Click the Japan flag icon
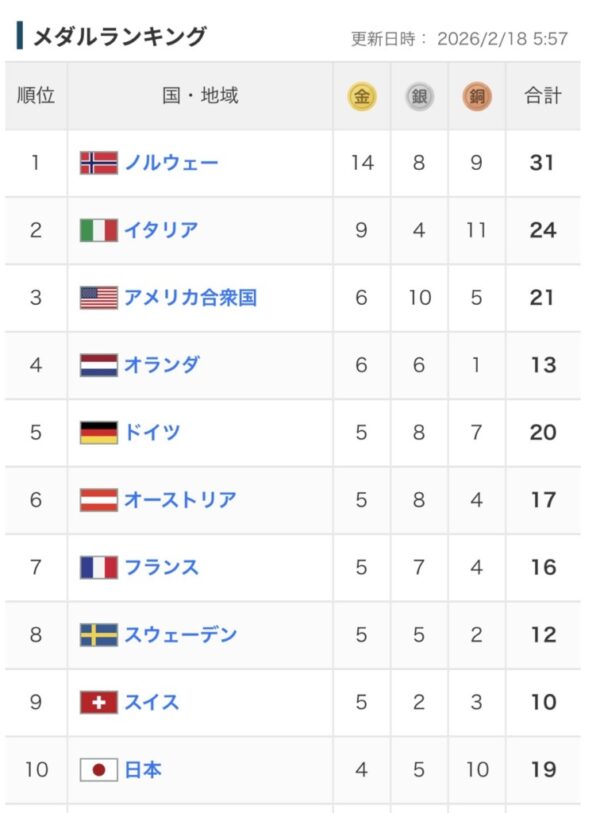This screenshot has width=600, height=813. tap(99, 770)
